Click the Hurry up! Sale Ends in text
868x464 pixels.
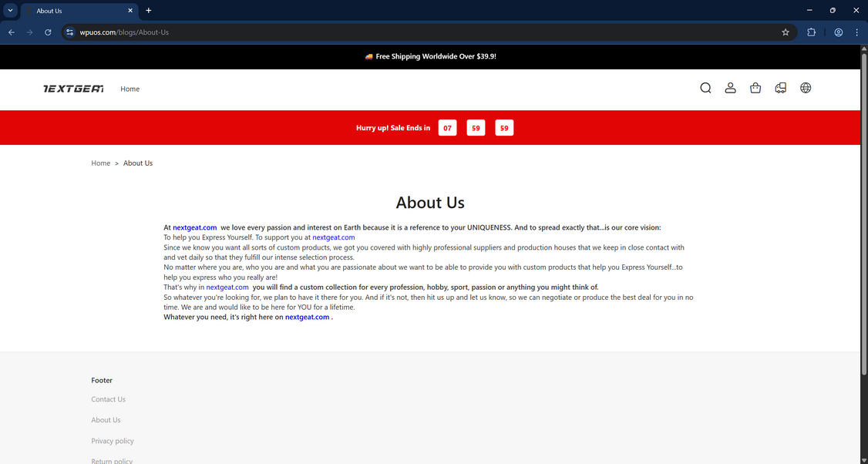393,128
